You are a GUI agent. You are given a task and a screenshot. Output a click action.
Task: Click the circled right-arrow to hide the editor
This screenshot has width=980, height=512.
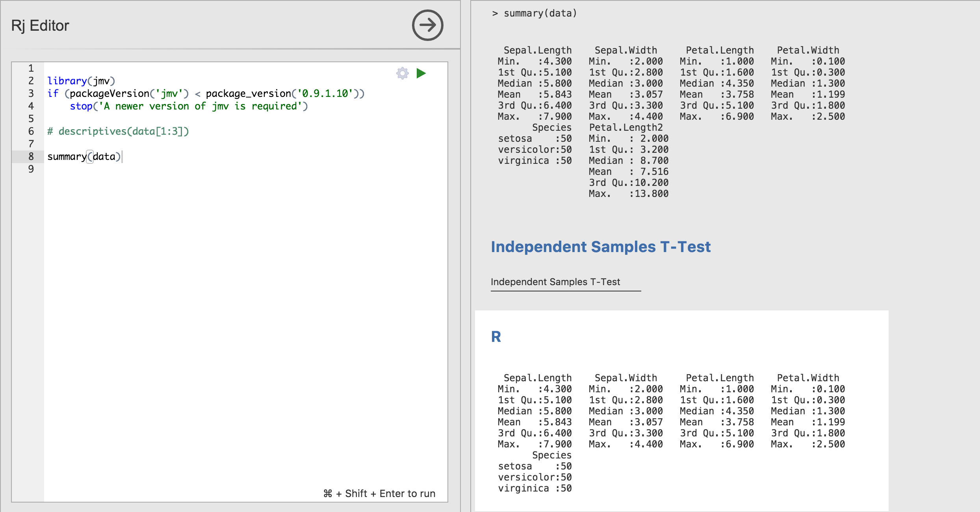point(427,25)
